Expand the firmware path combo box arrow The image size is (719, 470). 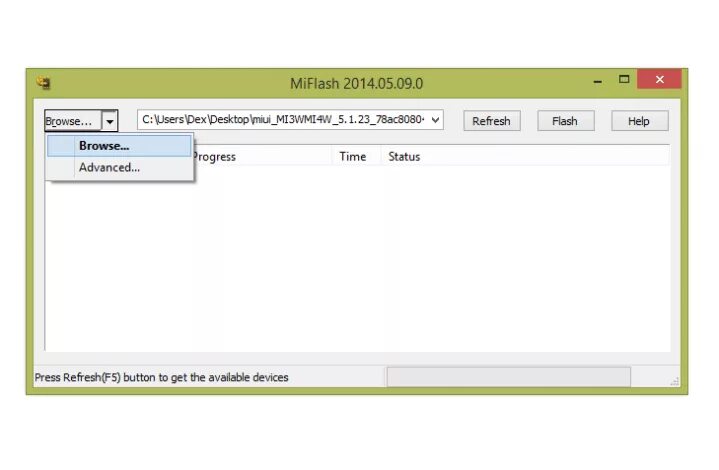[x=435, y=120]
